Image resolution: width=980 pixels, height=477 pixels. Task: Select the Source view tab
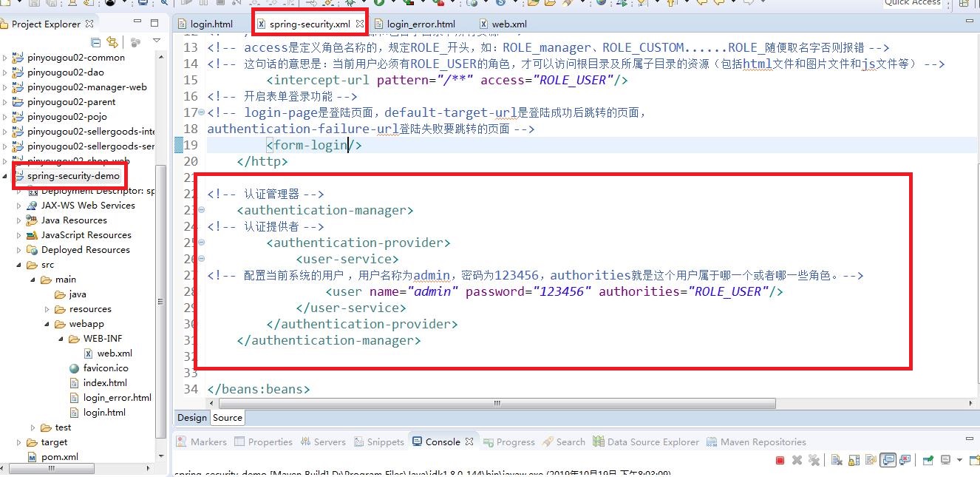pos(228,417)
